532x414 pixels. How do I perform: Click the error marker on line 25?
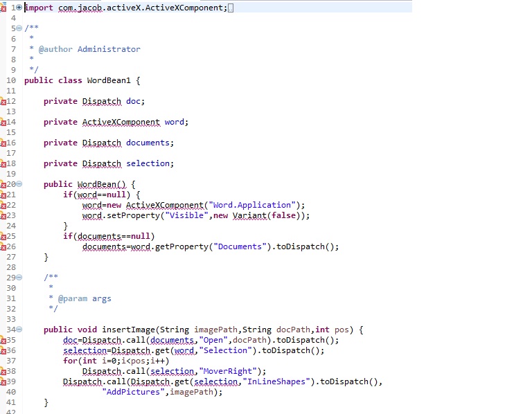click(3, 237)
